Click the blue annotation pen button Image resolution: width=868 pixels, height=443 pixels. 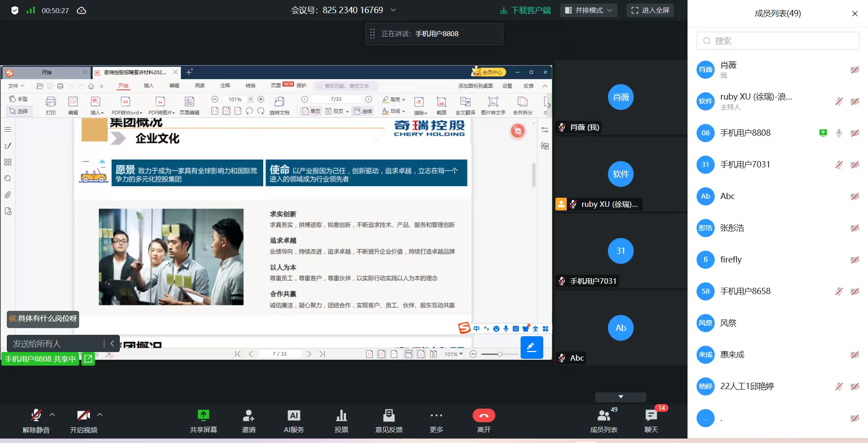pyautogui.click(x=531, y=348)
